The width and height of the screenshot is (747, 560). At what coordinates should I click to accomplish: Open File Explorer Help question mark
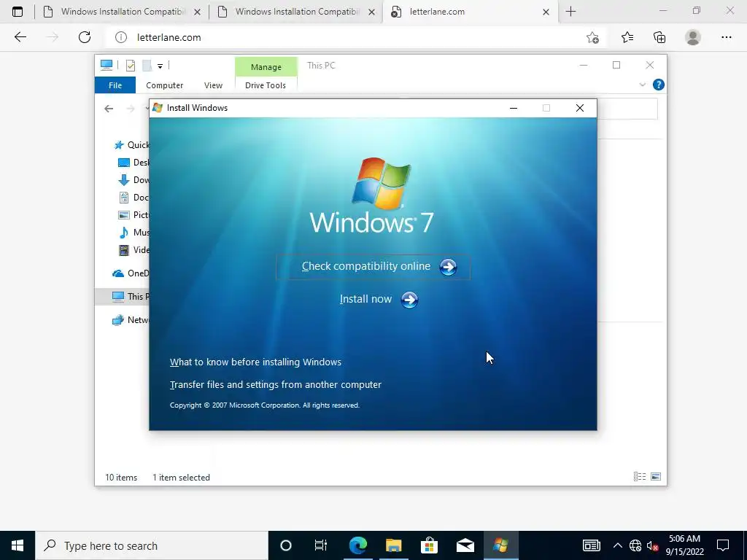click(x=659, y=85)
